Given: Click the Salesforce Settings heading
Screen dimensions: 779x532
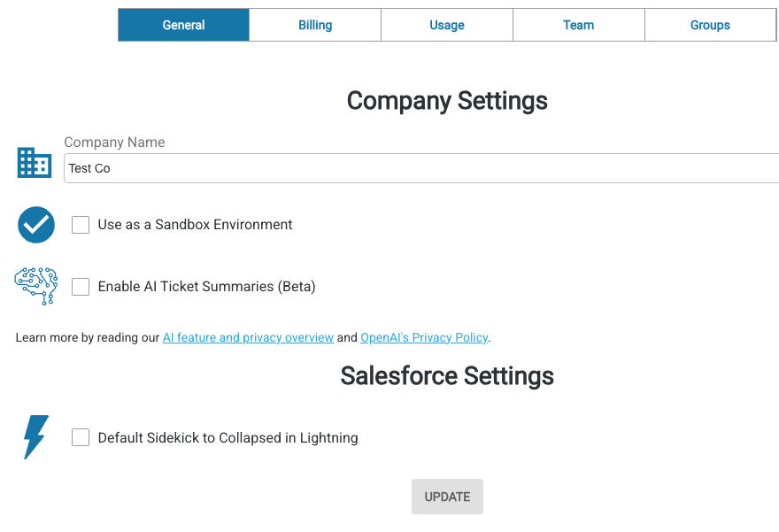Looking at the screenshot, I should (x=447, y=375).
